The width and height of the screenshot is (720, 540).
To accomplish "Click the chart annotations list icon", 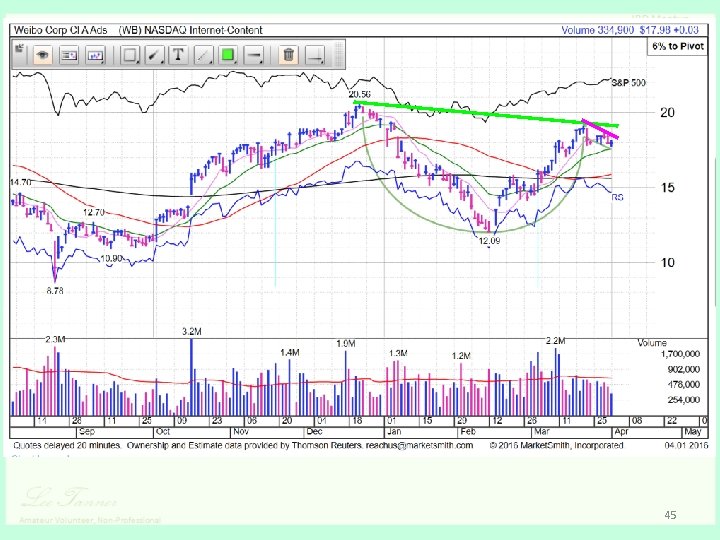I will pos(69,56).
